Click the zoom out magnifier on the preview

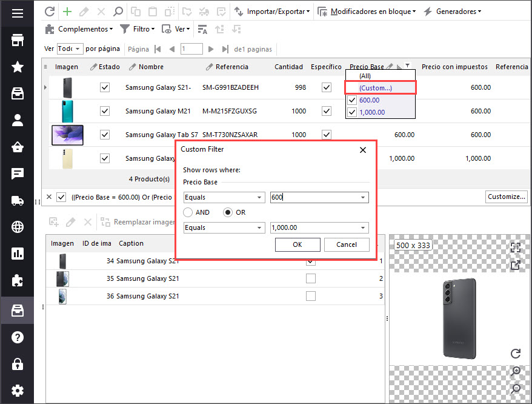[516, 388]
